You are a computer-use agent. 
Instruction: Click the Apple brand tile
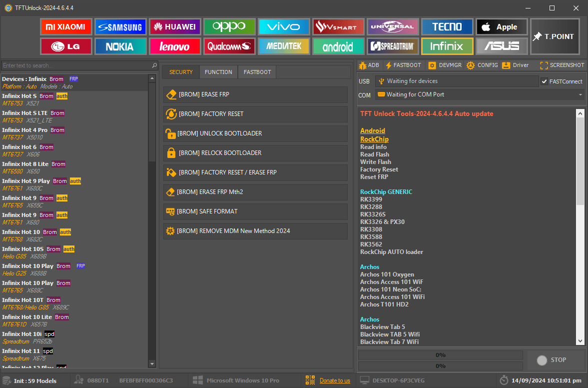pyautogui.click(x=501, y=27)
